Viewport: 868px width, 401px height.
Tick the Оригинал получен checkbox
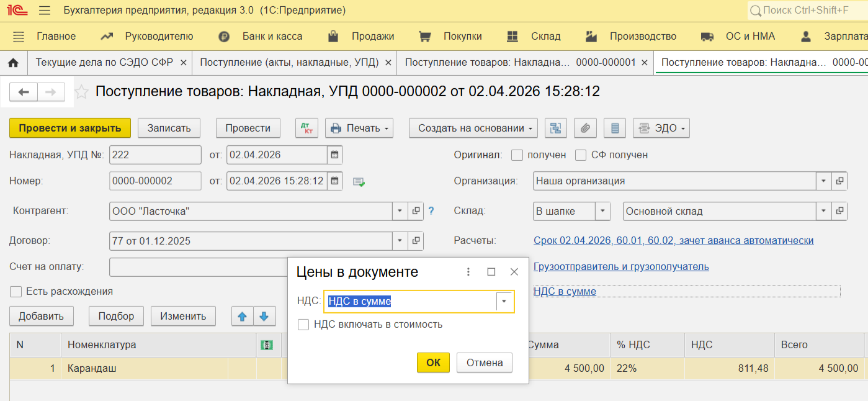coord(517,155)
